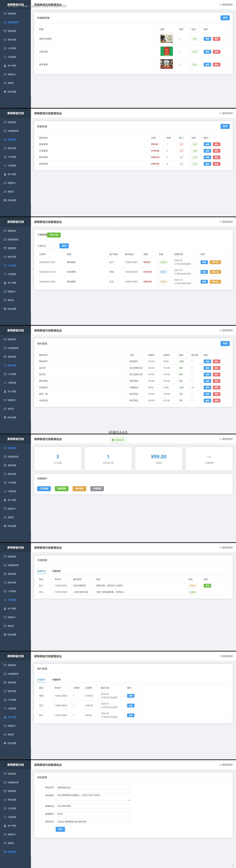This screenshot has height=868, width=236.
Task: Click 新增 on the 套餐管理 page
Action: tap(225, 126)
